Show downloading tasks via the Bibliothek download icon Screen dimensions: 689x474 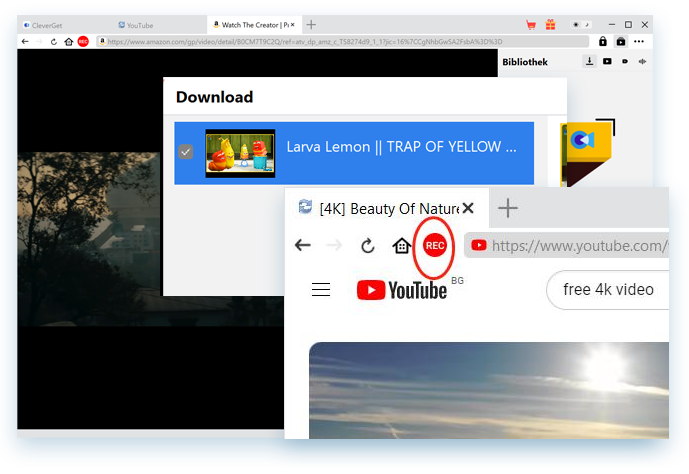tap(589, 62)
